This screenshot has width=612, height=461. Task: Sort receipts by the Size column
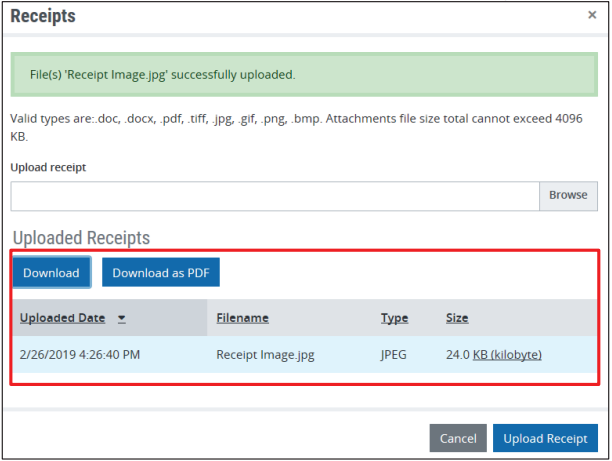(x=457, y=318)
